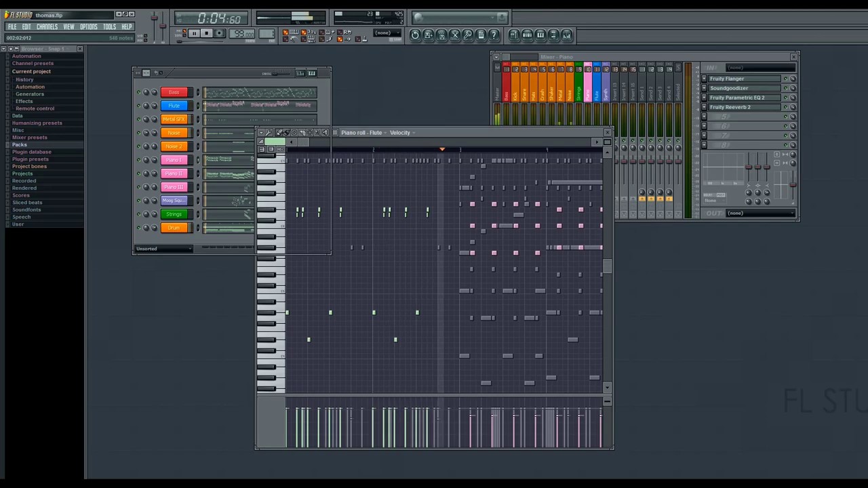Select the Metal SFX channel button
This screenshot has height=488, width=868.
pos(174,119)
